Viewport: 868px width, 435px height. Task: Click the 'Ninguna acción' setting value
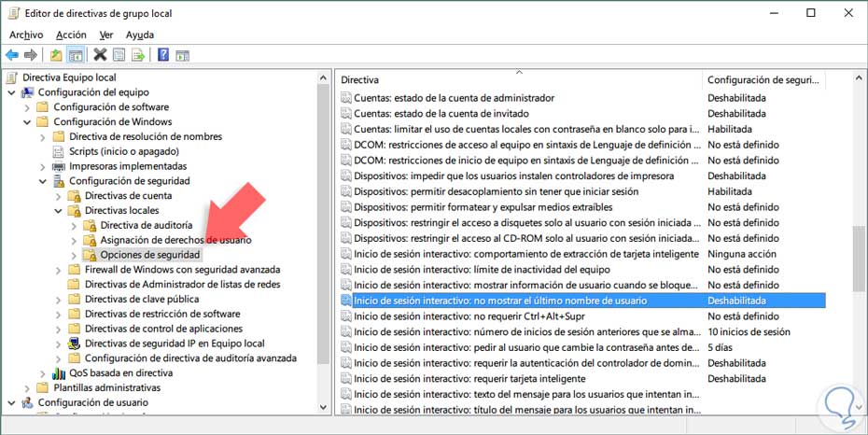tap(741, 254)
